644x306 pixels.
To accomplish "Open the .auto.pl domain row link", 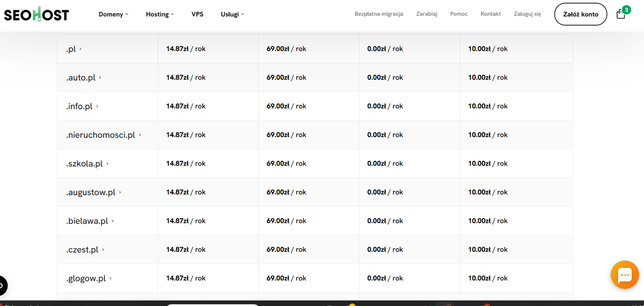I will 83,78.
